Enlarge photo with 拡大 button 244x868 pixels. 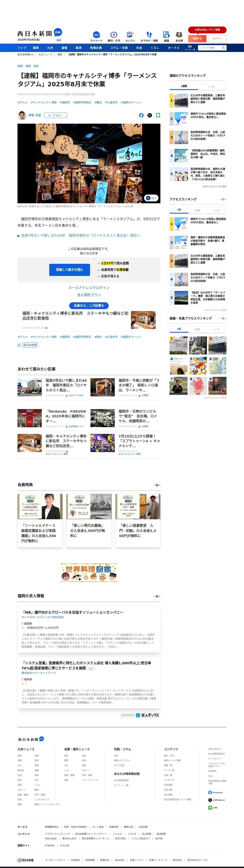pyautogui.click(x=151, y=198)
